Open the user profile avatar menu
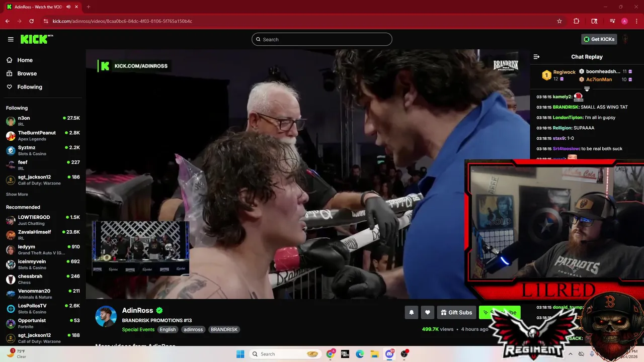This screenshot has height=362, width=644. point(625,39)
